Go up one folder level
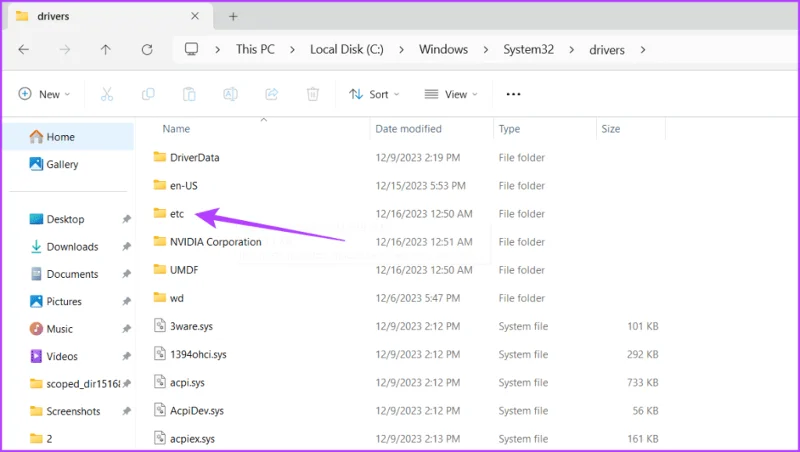 106,49
